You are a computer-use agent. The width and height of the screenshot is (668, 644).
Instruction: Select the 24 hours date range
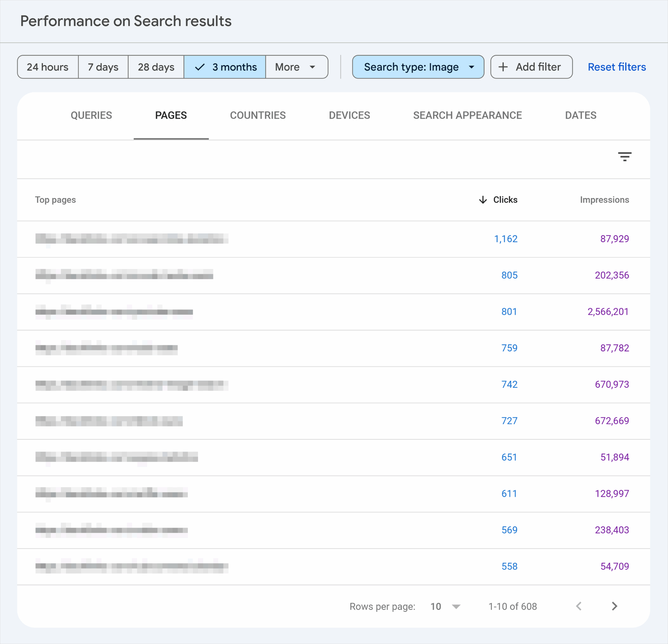click(x=48, y=67)
